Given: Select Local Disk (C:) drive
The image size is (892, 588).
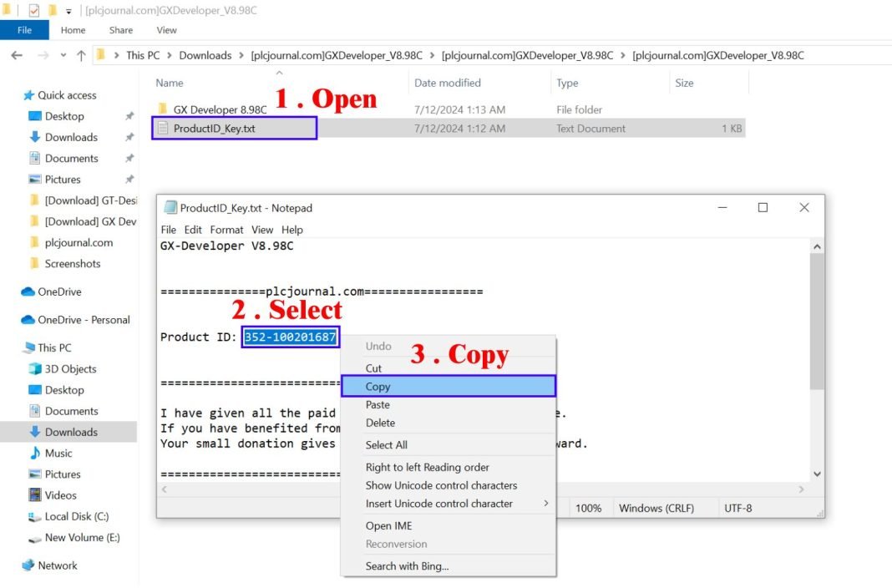Looking at the screenshot, I should pos(76,516).
